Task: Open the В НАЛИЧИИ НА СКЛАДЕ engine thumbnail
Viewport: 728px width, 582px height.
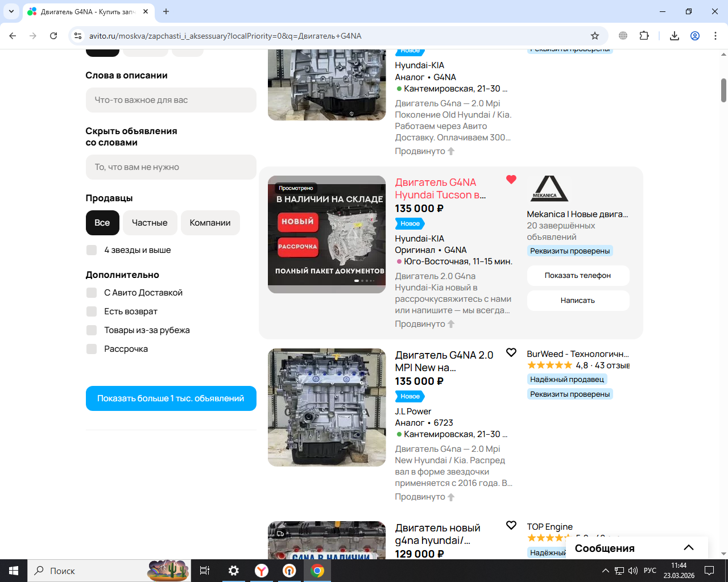Action: [x=327, y=235]
